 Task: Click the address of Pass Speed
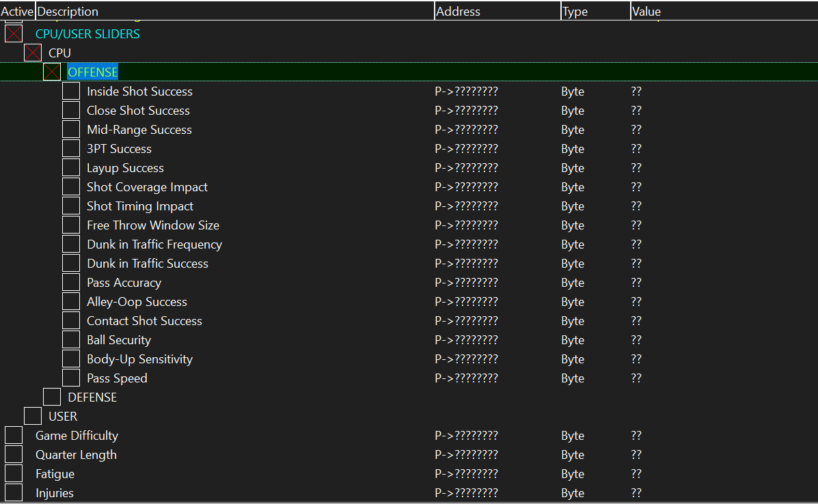466,378
